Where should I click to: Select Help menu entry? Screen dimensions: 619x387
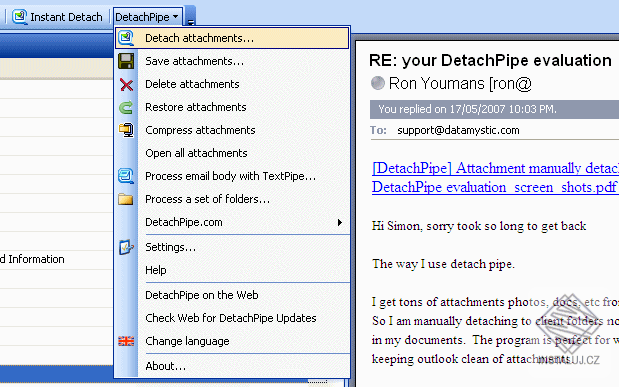point(232,270)
